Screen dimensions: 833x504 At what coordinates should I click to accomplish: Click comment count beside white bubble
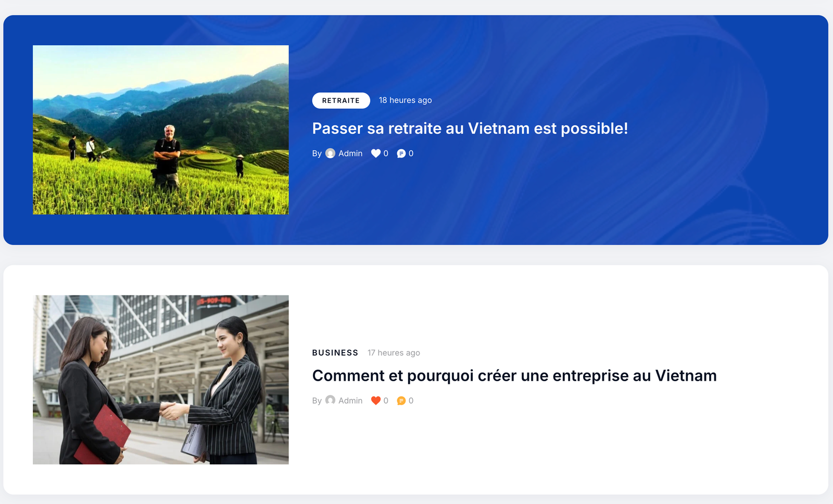point(411,153)
